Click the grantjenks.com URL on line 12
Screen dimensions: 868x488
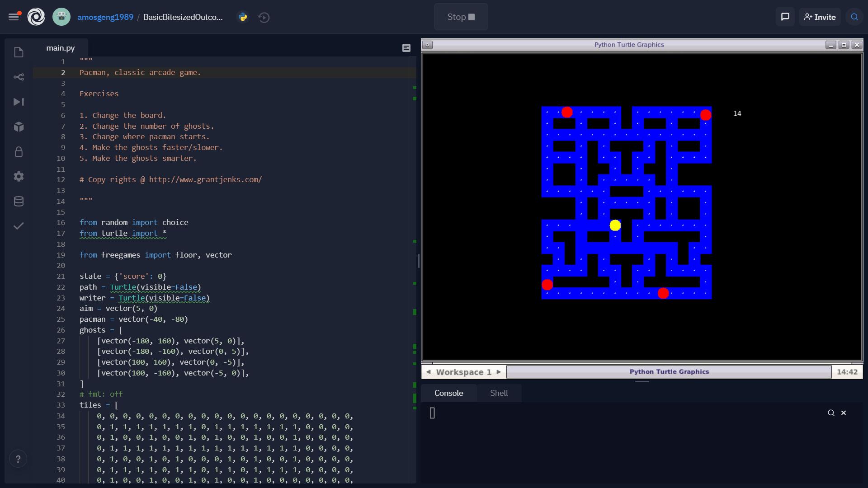(x=205, y=179)
